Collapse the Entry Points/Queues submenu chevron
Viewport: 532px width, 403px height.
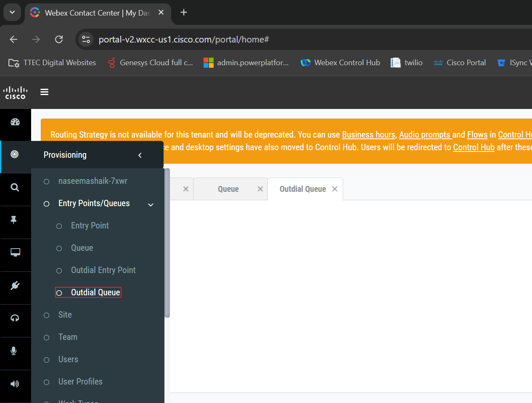[151, 205]
